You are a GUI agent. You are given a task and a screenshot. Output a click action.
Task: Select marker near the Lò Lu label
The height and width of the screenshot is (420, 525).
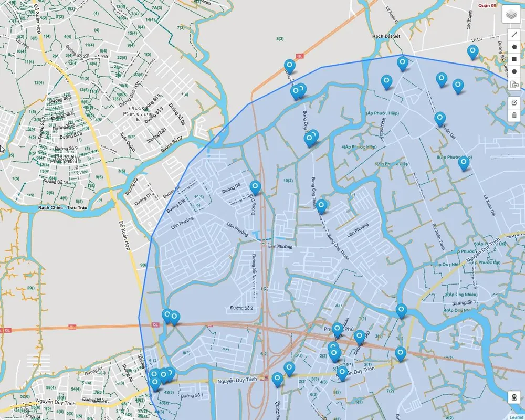pos(473,51)
